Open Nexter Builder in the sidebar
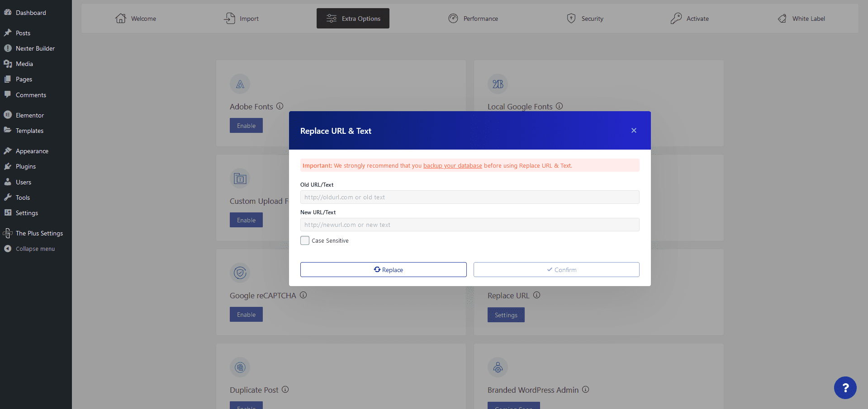Viewport: 868px width, 409px height. (x=36, y=48)
